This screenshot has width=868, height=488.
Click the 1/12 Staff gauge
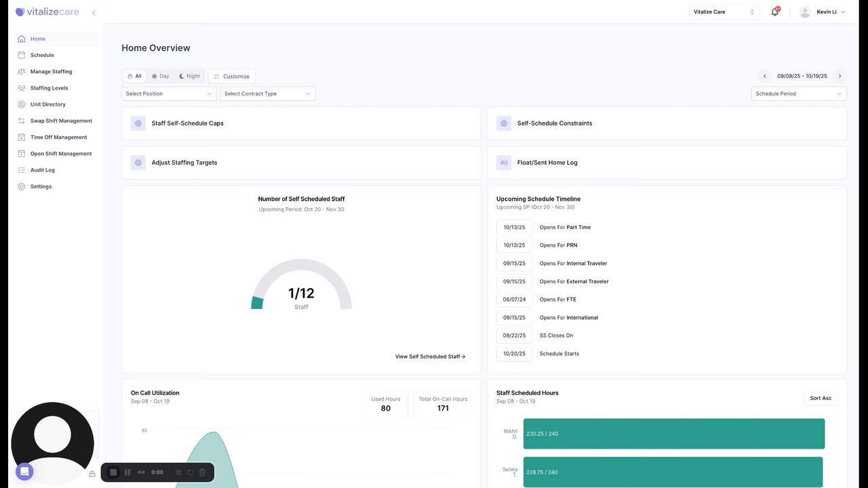coord(301,285)
